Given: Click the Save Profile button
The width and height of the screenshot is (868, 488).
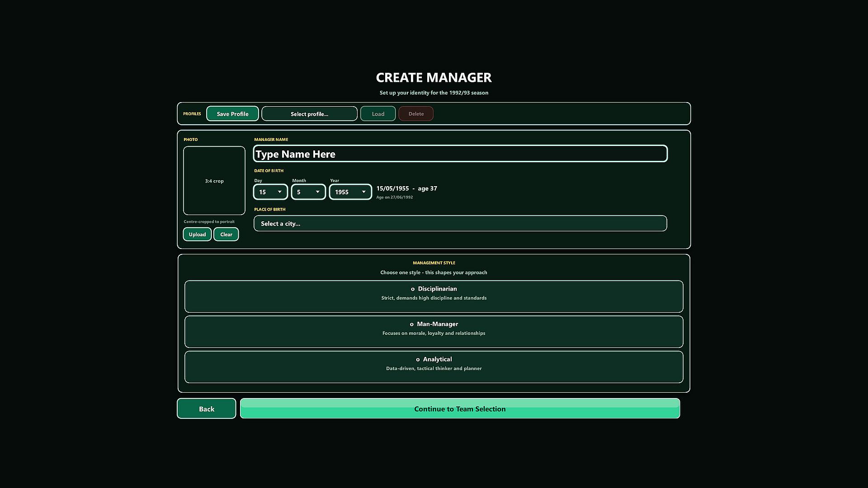Looking at the screenshot, I should point(232,113).
